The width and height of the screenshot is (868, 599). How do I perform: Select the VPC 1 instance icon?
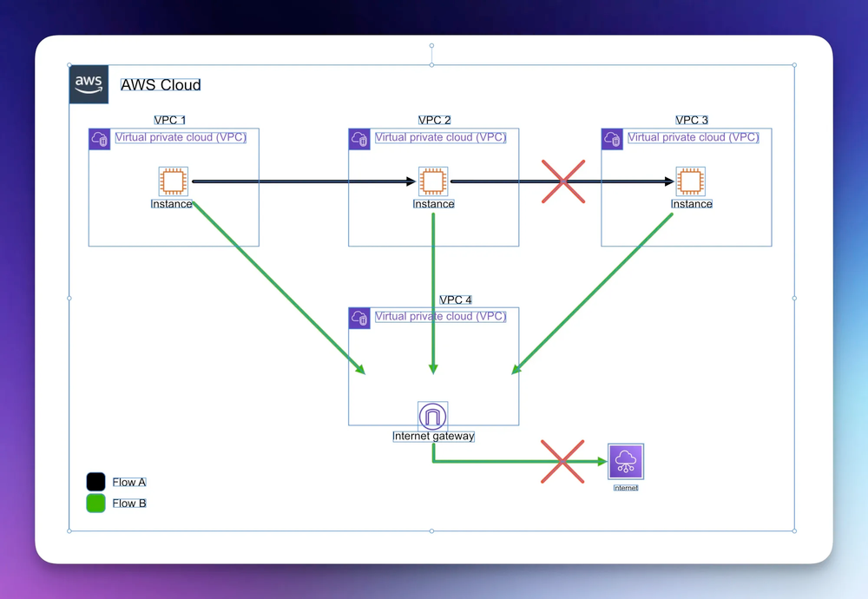(x=174, y=181)
